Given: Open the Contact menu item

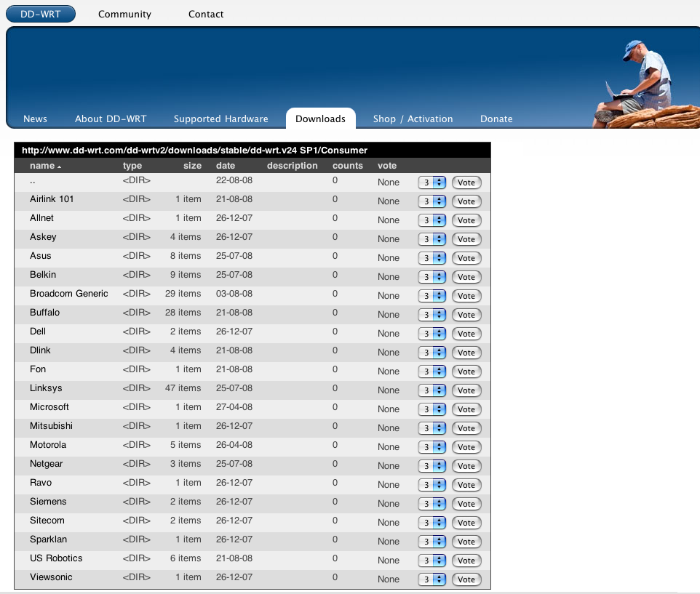Looking at the screenshot, I should tap(206, 15).
